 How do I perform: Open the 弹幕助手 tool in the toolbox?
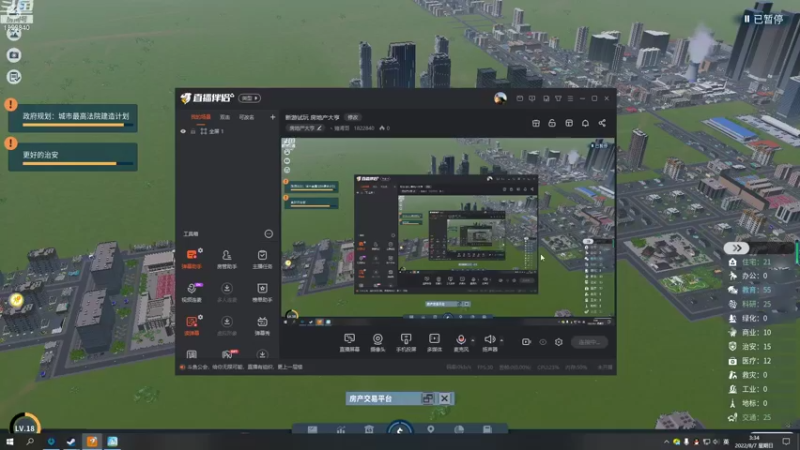coord(192,259)
